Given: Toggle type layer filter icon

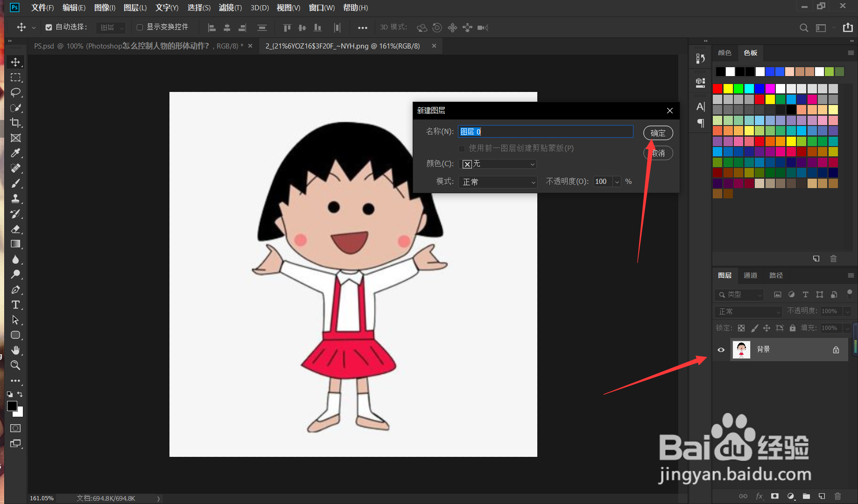Looking at the screenshot, I should [x=805, y=294].
